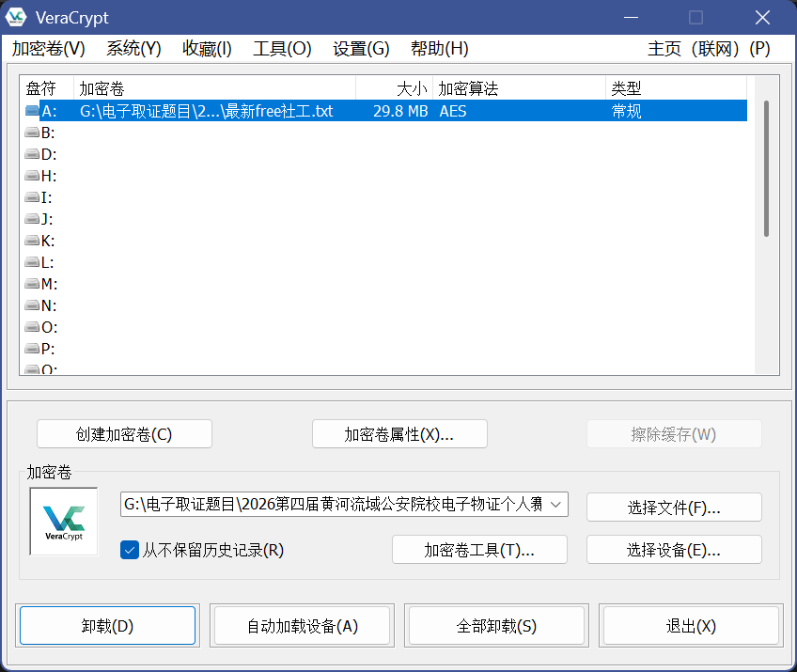Open the 系统(Y) menu

133,49
